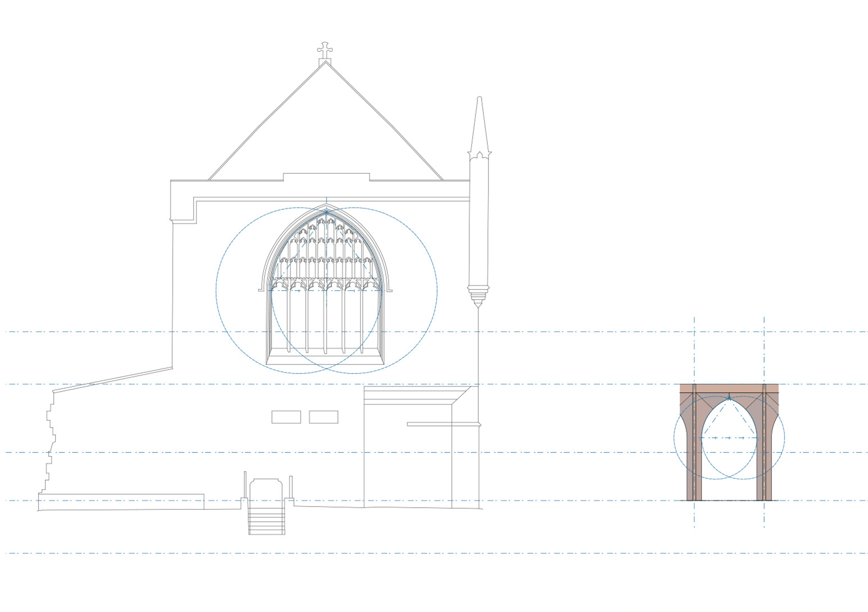The width and height of the screenshot is (868, 612).
Task: Click the gable roof apex line
Action: pos(325,64)
